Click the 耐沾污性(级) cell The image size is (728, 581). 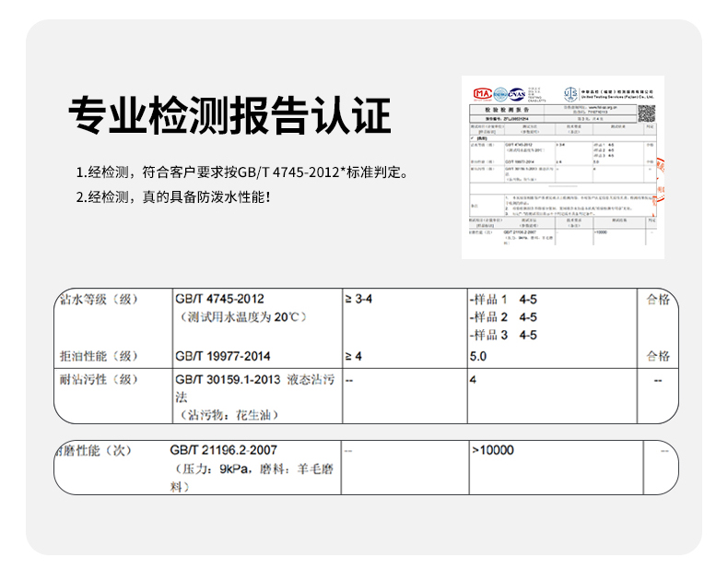point(99,379)
